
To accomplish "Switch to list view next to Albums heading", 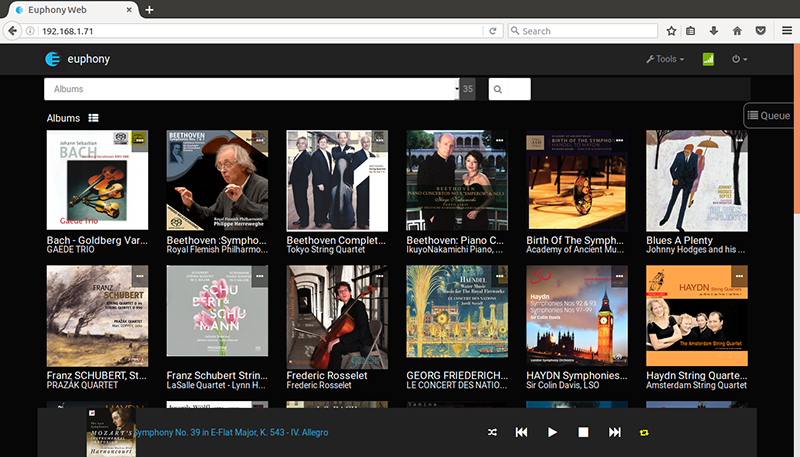I will click(93, 118).
